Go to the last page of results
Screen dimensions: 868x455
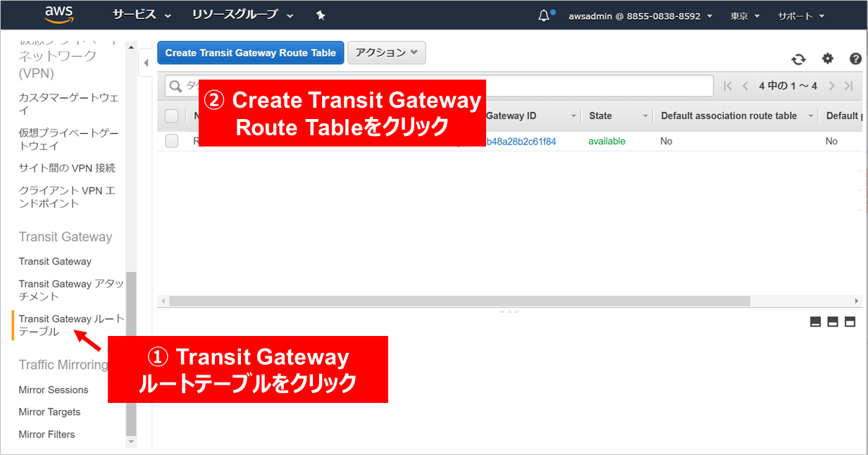(x=849, y=86)
